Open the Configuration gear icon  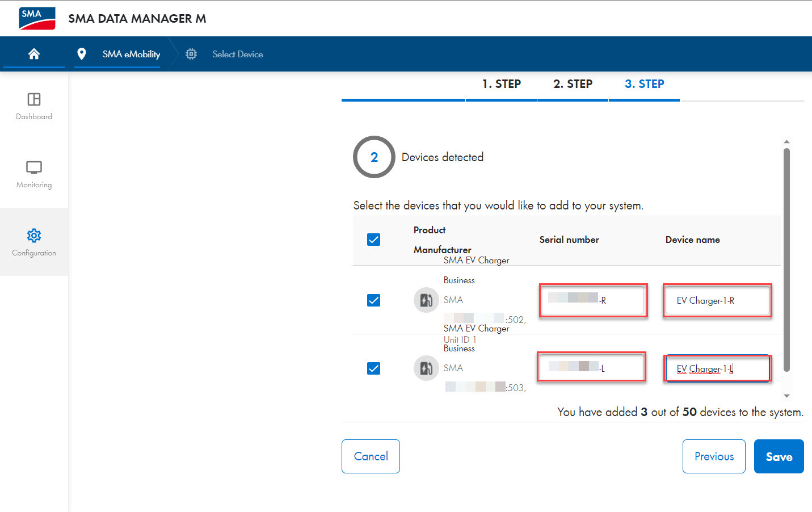(34, 236)
